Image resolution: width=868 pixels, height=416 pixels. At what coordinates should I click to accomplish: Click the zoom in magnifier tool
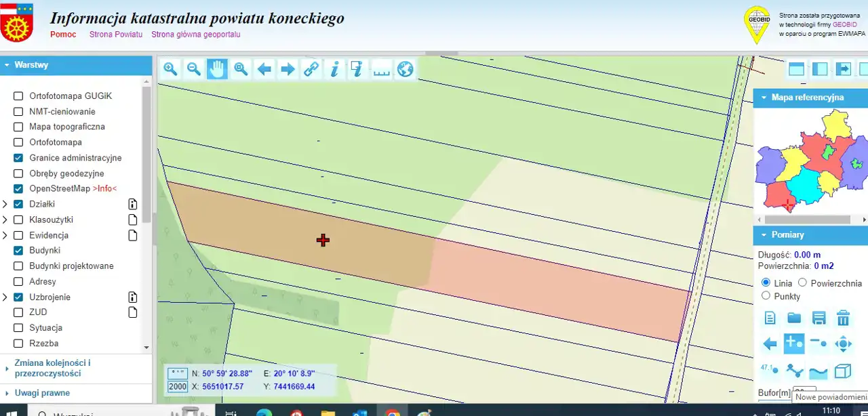coord(170,69)
